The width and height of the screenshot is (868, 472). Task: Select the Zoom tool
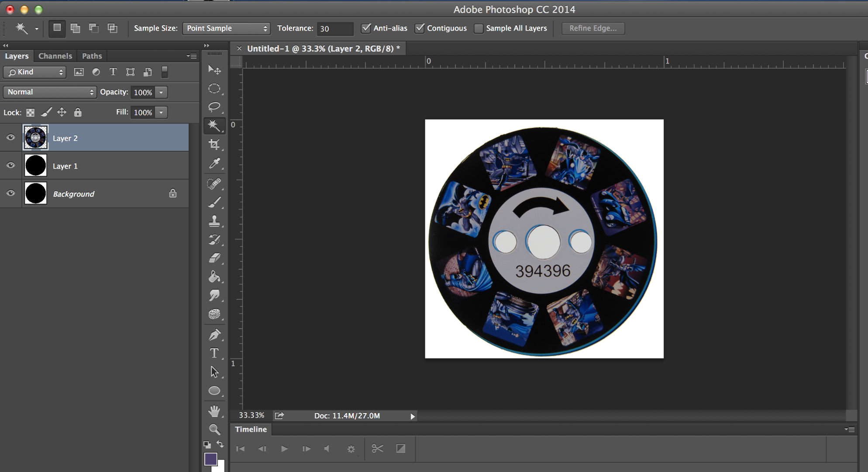click(214, 430)
